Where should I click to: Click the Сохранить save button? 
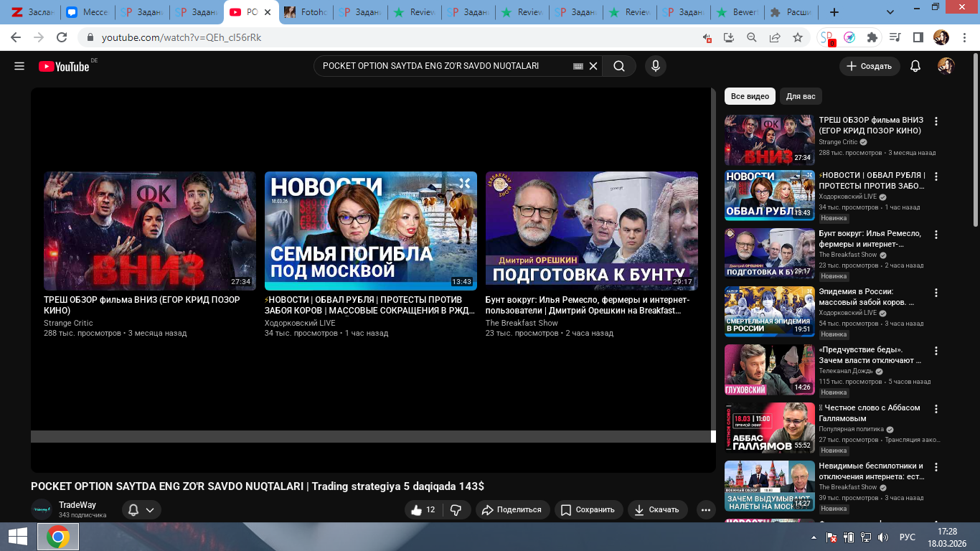(588, 509)
